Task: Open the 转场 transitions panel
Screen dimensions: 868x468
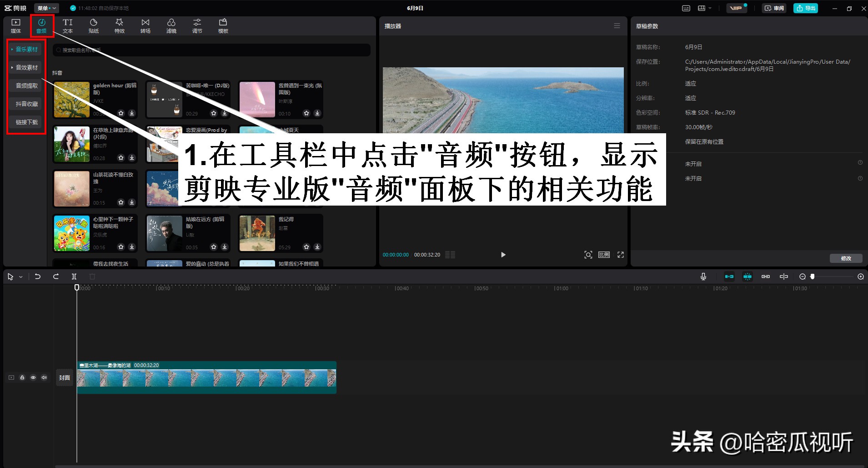Action: pyautogui.click(x=145, y=25)
